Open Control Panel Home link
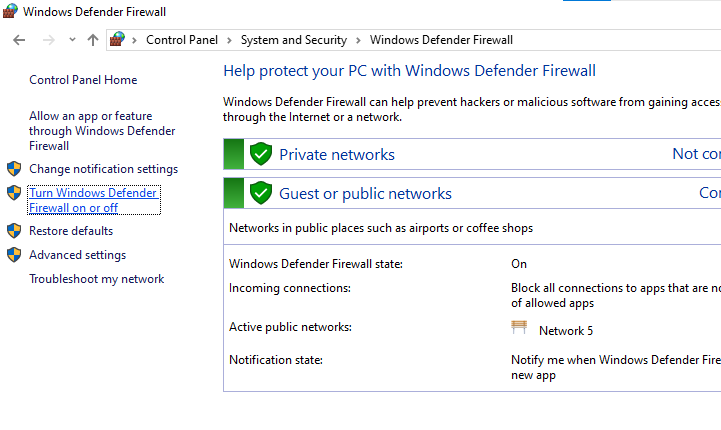Image resolution: width=721 pixels, height=430 pixels. coord(83,80)
